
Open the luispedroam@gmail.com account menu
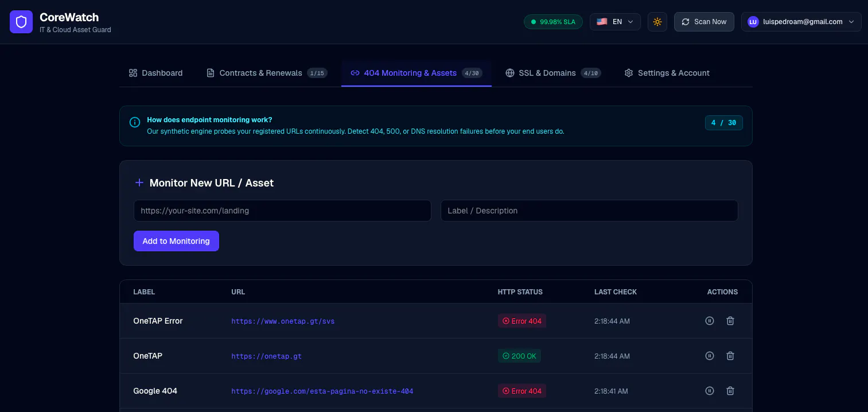tap(801, 22)
